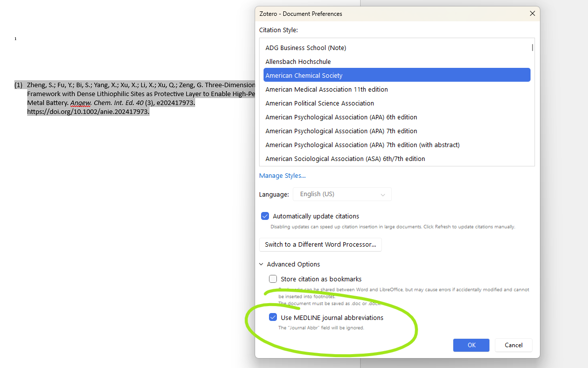Click Switch to a Different Word Processor
This screenshot has height=368, width=588.
point(320,245)
